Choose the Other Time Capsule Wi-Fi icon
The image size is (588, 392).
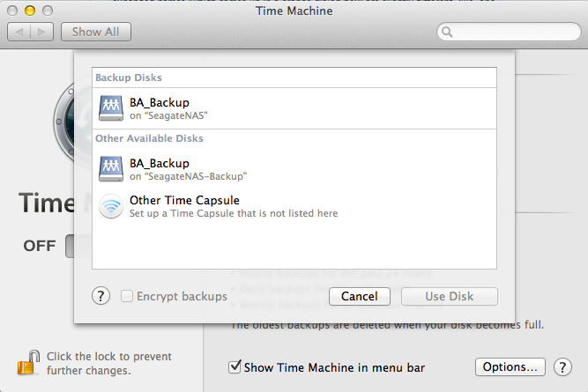[111, 206]
